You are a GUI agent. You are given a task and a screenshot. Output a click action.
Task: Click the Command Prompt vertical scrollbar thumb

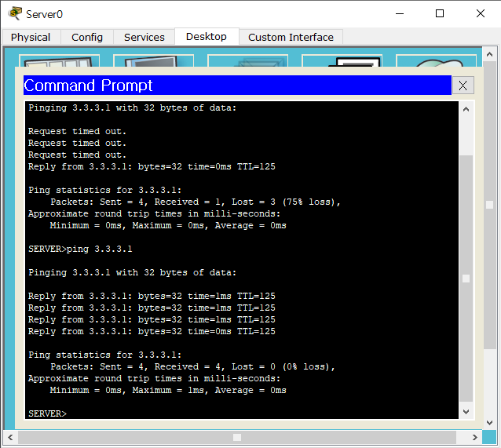point(466,279)
